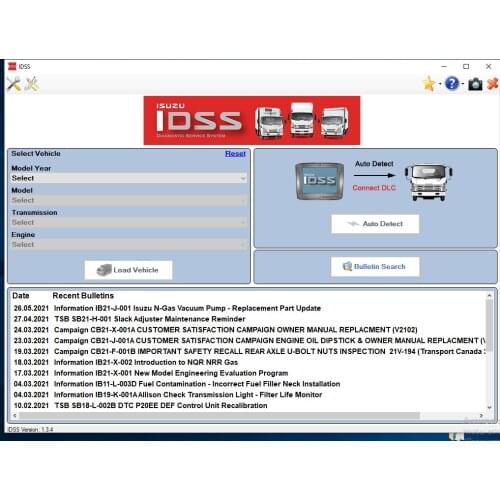
Task: Expand the Model dropdown
Action: [129, 200]
